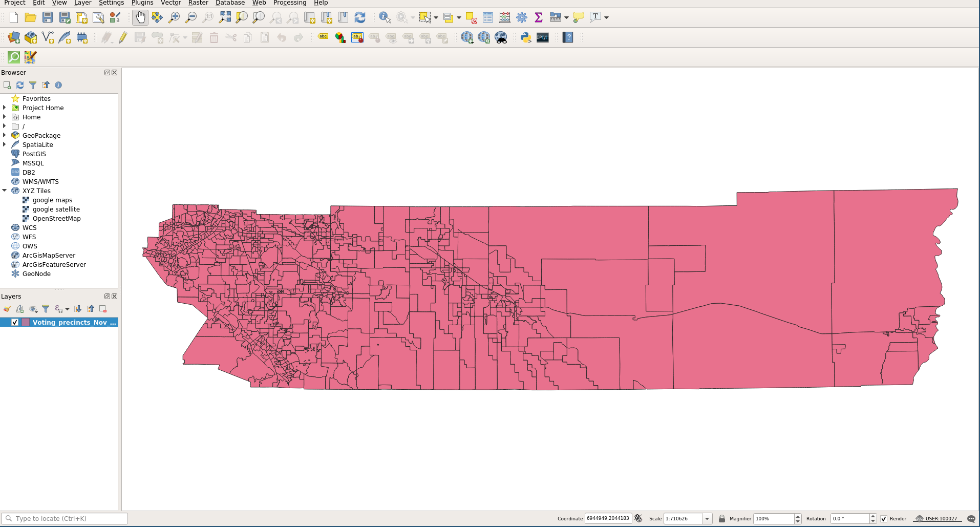Viewport: 980px width, 527px height.
Task: Open the Processing Toolbox gear icon
Action: (x=521, y=17)
